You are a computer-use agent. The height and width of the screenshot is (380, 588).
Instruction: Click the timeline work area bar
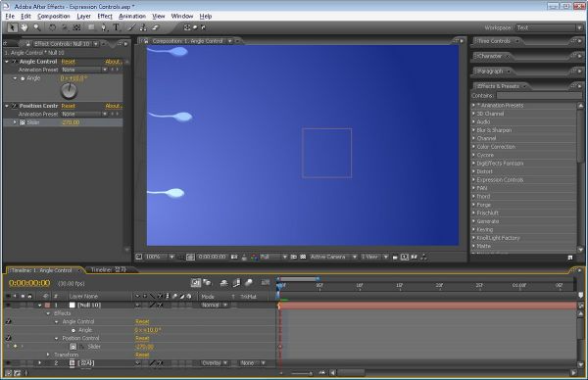click(298, 279)
